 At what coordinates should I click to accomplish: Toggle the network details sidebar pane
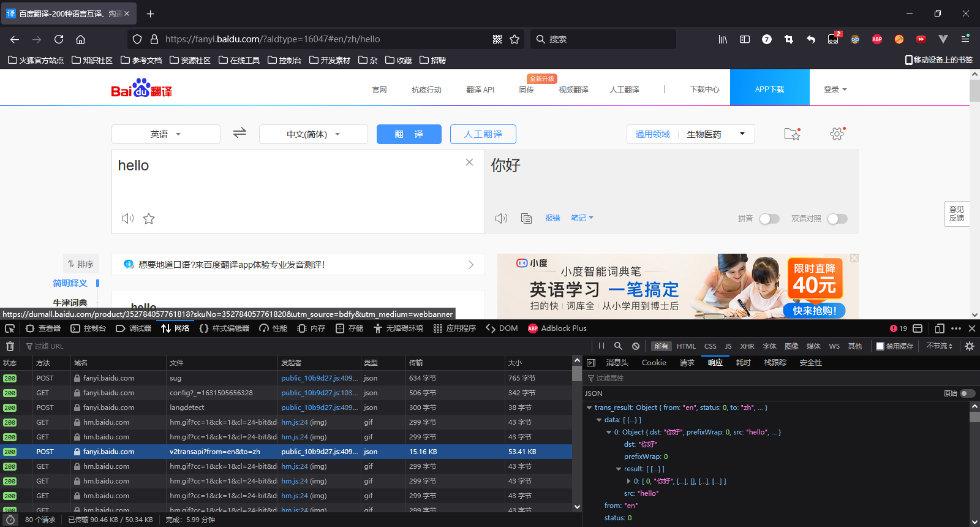click(591, 363)
